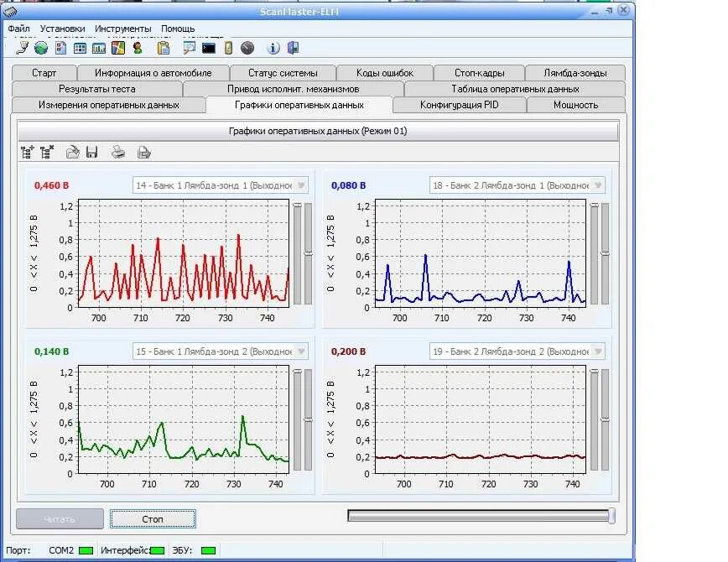Switch to the Старт tab
This screenshot has height=562, width=728.
[x=44, y=73]
